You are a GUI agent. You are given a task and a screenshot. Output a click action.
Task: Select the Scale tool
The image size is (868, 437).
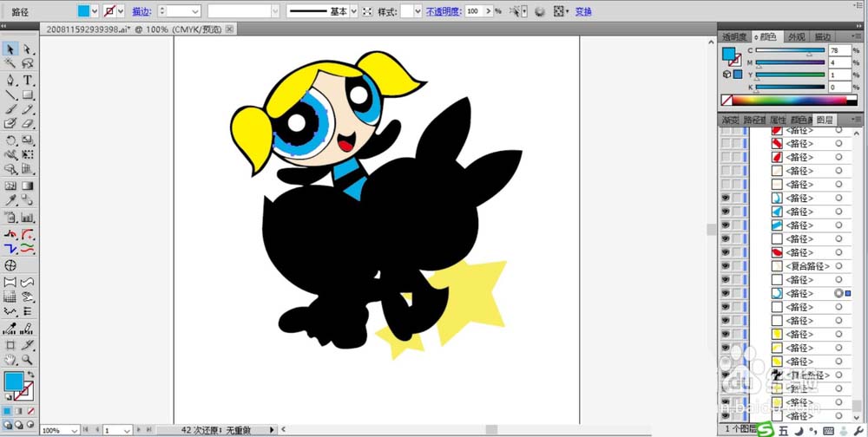click(x=27, y=140)
